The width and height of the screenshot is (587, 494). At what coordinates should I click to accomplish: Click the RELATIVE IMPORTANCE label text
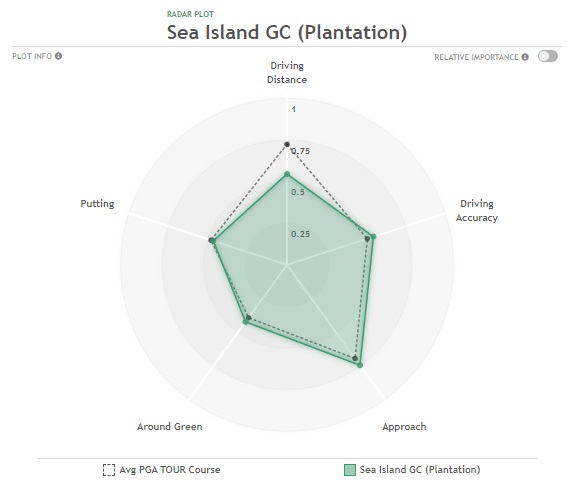[x=476, y=57]
